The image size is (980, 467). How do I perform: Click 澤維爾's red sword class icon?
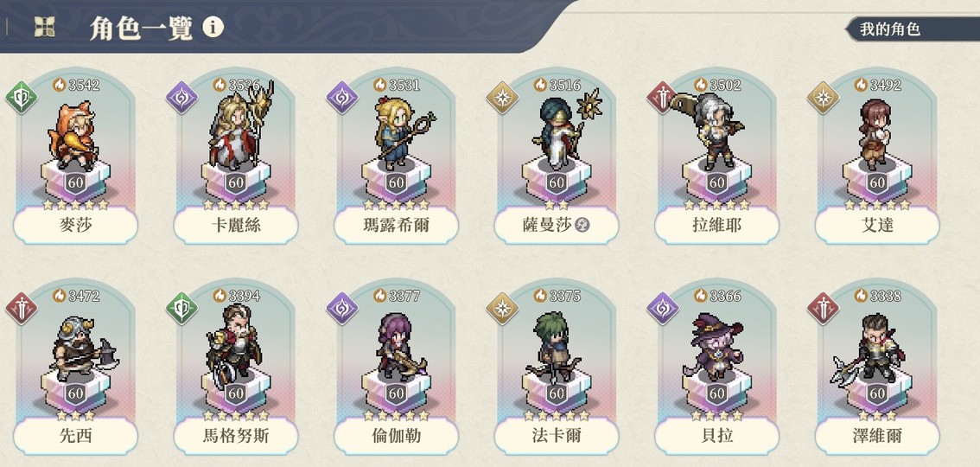coord(823,308)
